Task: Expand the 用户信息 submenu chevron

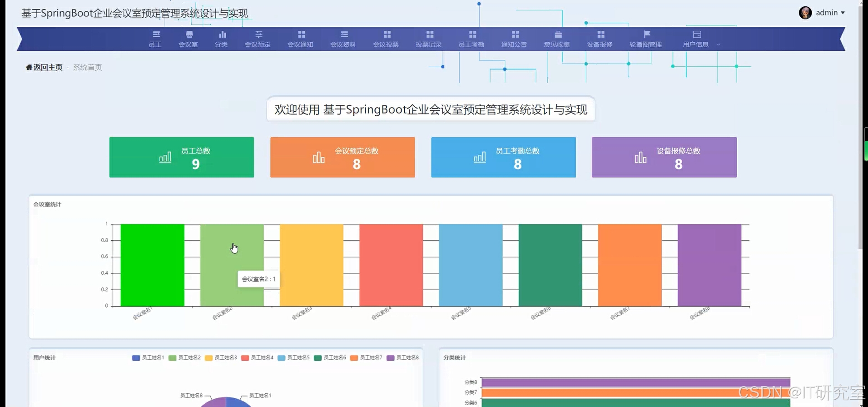Action: tap(718, 45)
